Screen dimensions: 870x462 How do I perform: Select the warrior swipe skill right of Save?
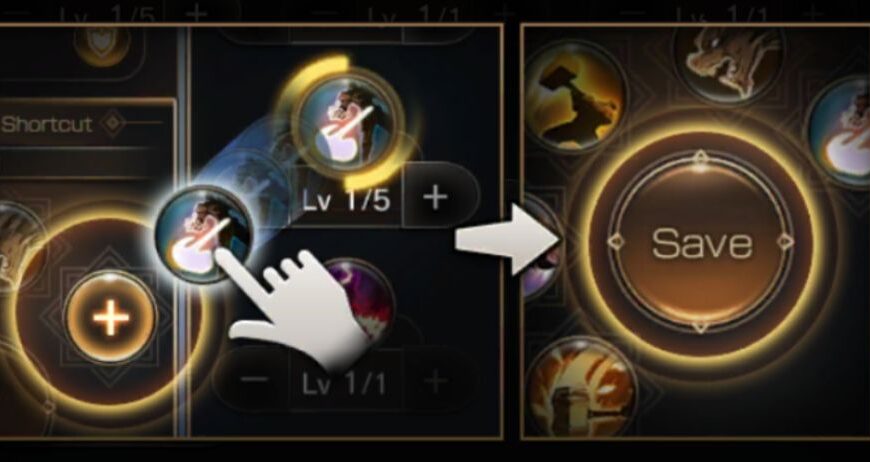pos(842,132)
